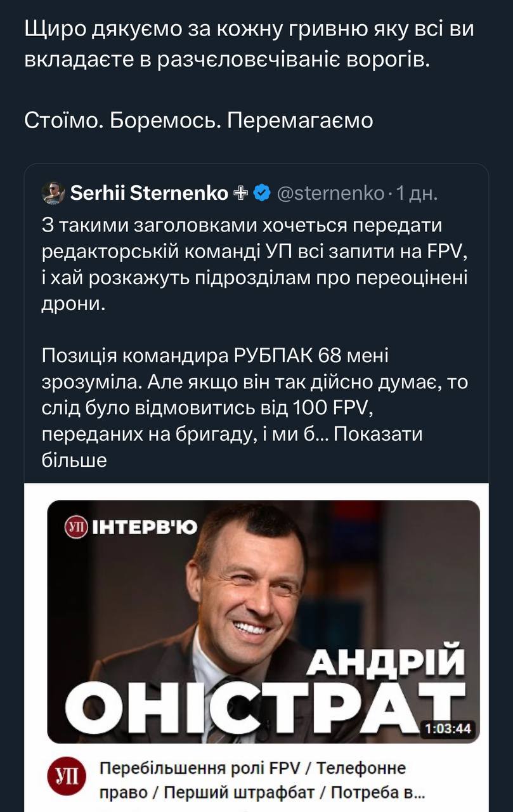Image resolution: width=513 pixels, height=812 pixels.
Task: Click the cross emblem after Sternenko's name
Action: coord(241,193)
